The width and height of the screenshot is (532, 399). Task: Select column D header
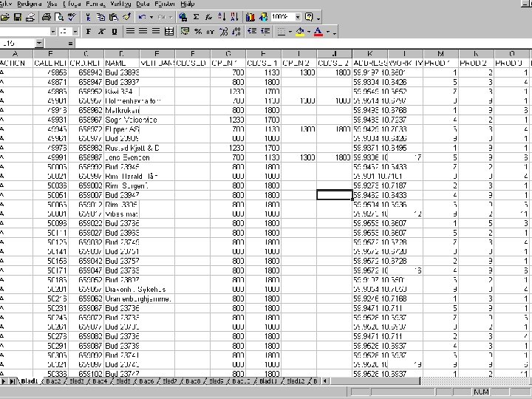click(121, 54)
